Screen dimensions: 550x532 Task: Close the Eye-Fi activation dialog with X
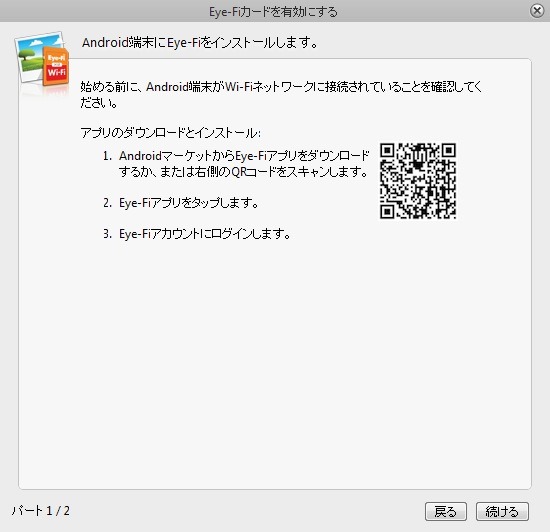coord(537,11)
